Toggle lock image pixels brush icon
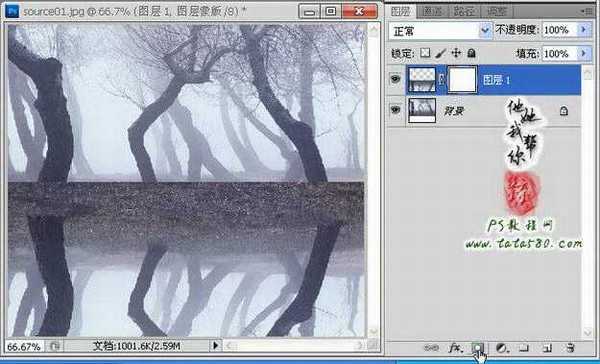This screenshot has width=600, height=364. pyautogui.click(x=441, y=53)
